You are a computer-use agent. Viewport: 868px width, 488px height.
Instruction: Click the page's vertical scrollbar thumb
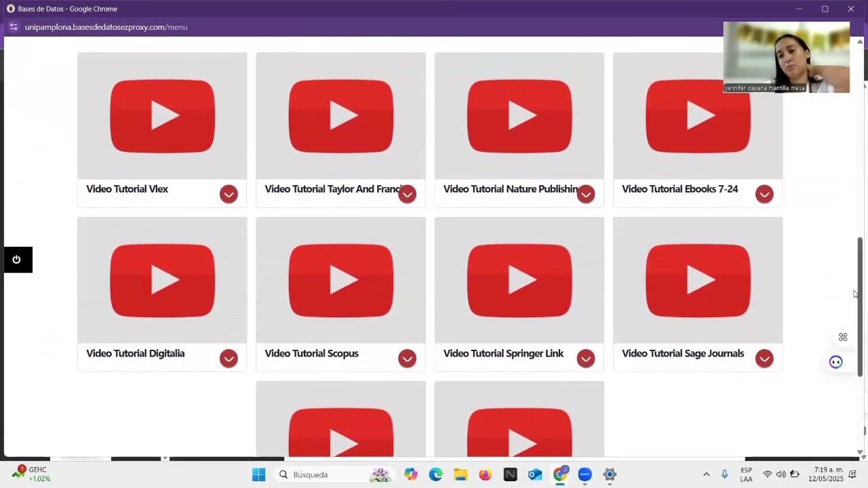(x=861, y=307)
